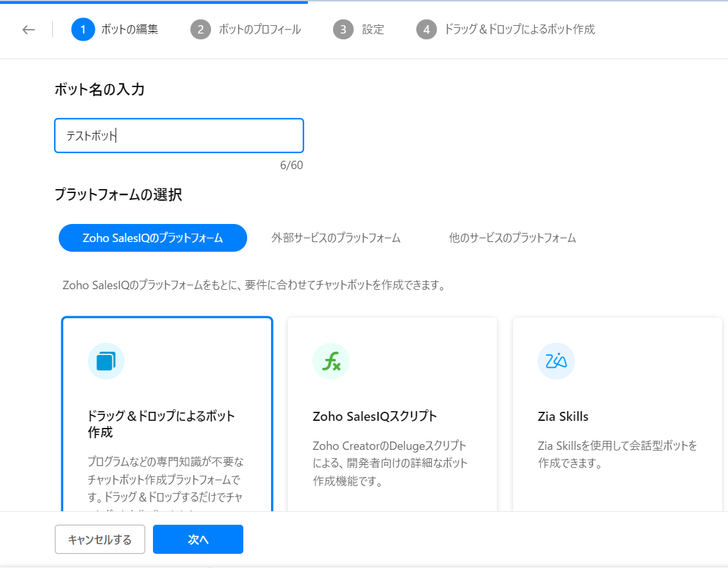The width and height of the screenshot is (728, 568).
Task: Click Deluge script card description
Action: tap(390, 463)
